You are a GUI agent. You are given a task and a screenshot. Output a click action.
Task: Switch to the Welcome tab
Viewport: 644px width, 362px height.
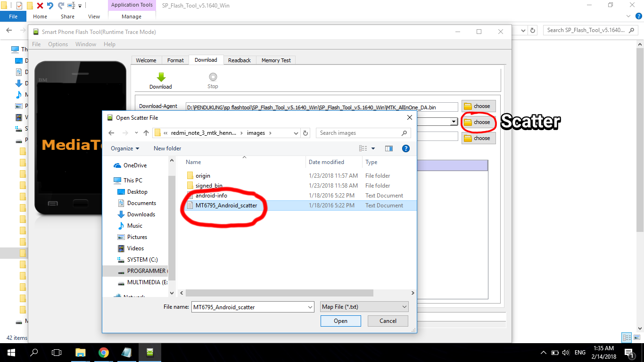click(x=146, y=60)
